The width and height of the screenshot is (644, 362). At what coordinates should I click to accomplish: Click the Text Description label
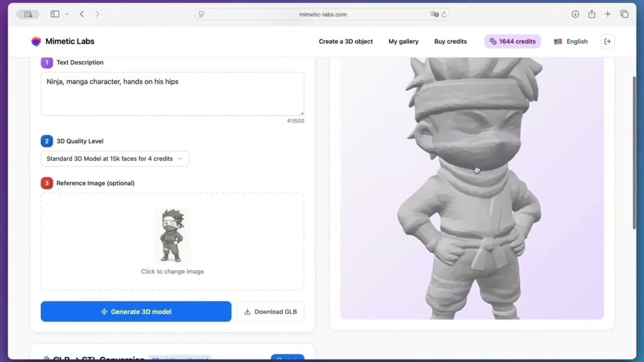coord(80,62)
